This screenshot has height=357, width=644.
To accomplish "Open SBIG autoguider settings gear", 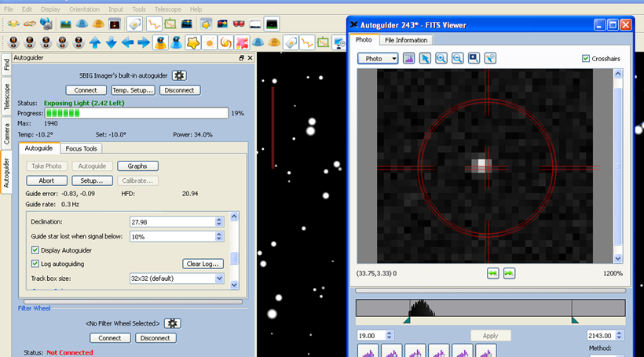I will (x=179, y=75).
